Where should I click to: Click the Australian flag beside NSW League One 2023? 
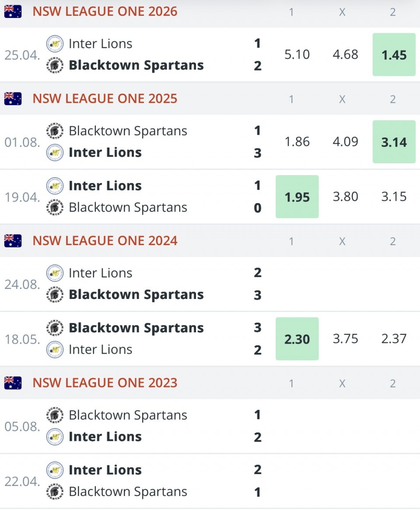click(13, 383)
